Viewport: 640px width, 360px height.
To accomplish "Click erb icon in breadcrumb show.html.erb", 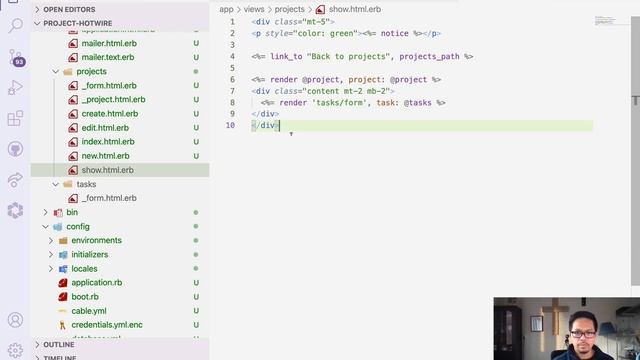I will (x=320, y=9).
